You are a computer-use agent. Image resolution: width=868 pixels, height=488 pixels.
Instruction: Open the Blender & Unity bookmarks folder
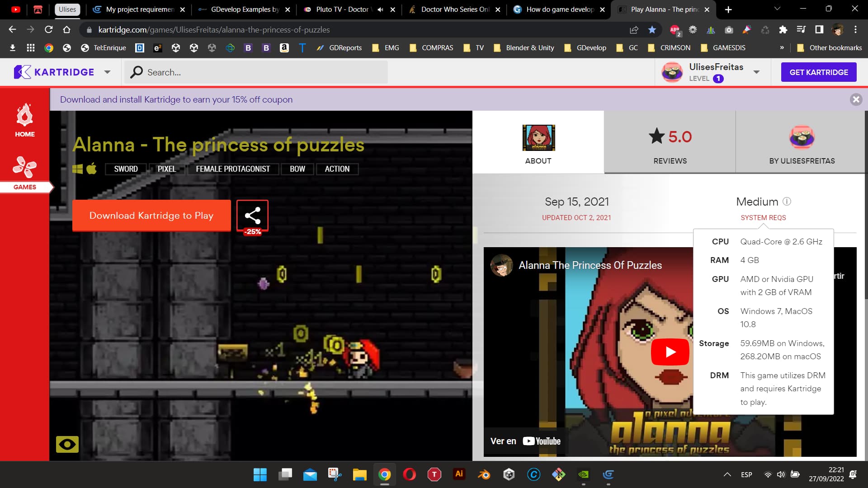pos(524,48)
